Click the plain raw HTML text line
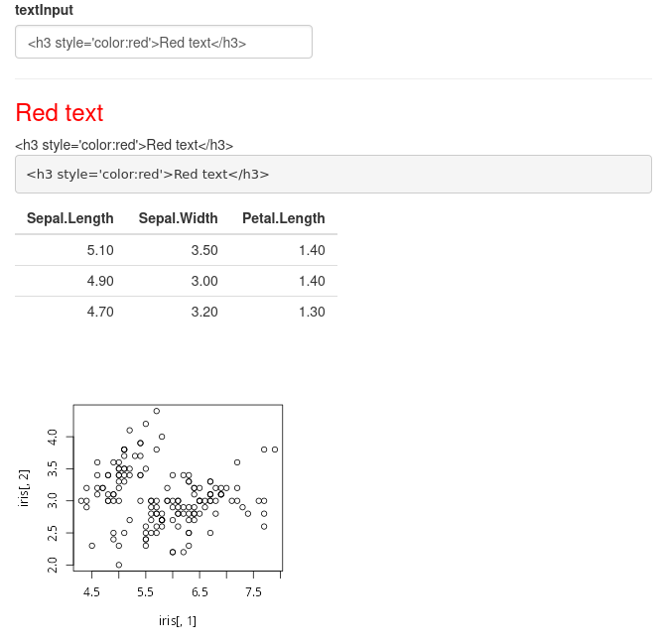Image resolution: width=667 pixels, height=644 pixels. pos(124,145)
